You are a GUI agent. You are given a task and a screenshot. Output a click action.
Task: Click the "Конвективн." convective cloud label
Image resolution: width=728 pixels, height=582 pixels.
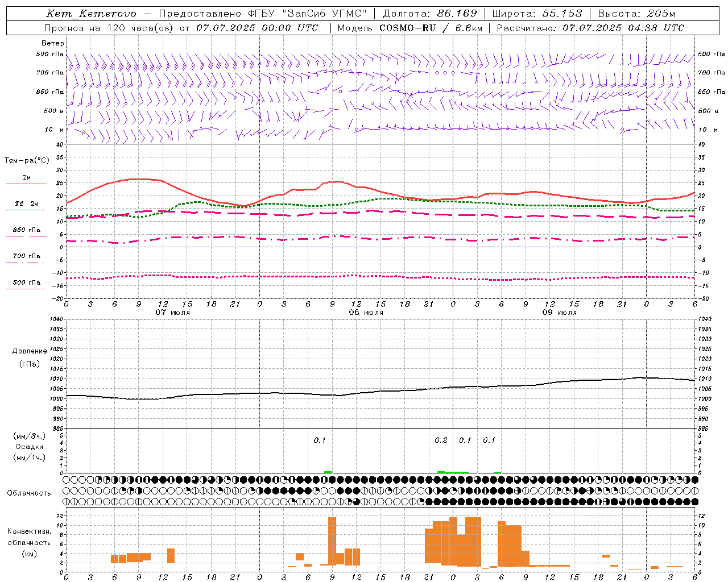pyautogui.click(x=30, y=531)
